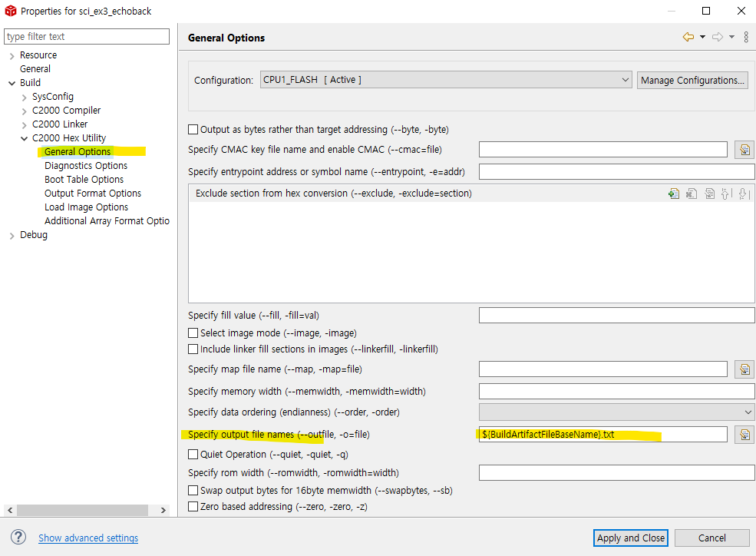The image size is (756, 556).
Task: Click Manage Configurations button
Action: click(x=692, y=80)
